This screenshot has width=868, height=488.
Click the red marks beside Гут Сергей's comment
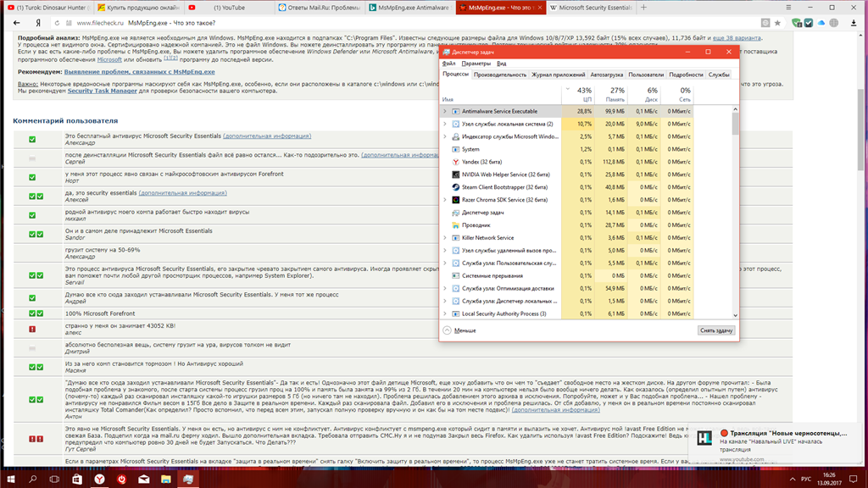coord(36,439)
